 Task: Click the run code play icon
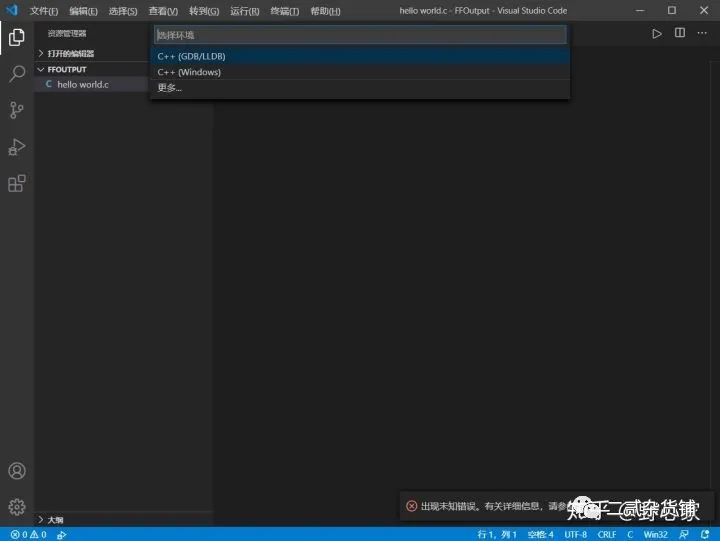click(x=657, y=34)
